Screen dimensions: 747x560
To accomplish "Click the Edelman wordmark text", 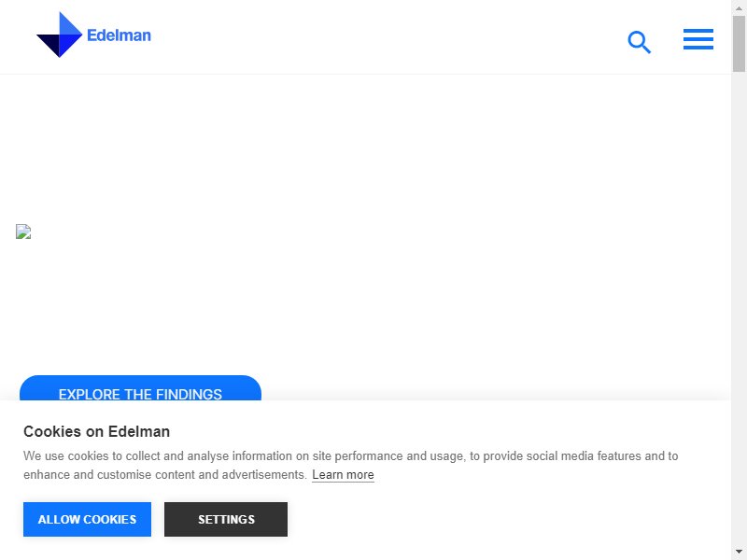I will [x=119, y=35].
